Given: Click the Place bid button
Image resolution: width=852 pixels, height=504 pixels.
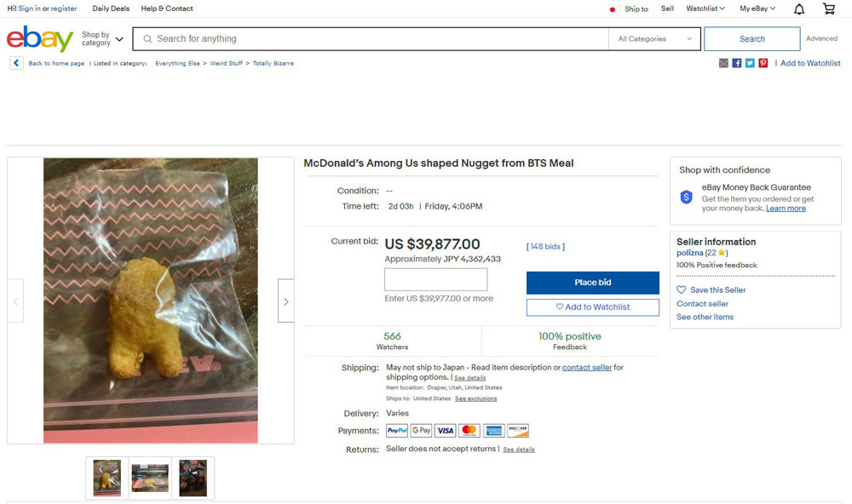Looking at the screenshot, I should (593, 283).
